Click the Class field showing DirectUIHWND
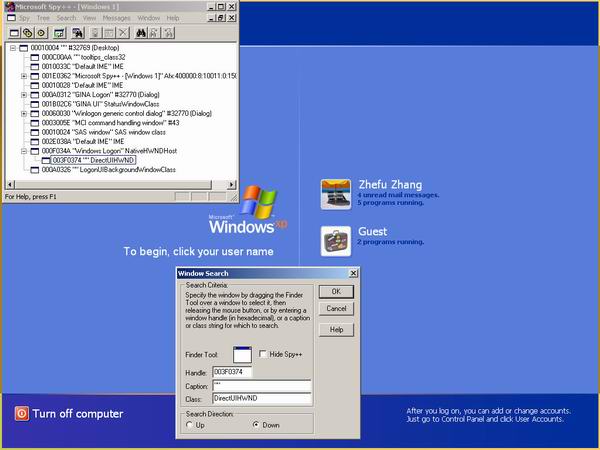Viewport: 600px width, 450px height. [262, 398]
